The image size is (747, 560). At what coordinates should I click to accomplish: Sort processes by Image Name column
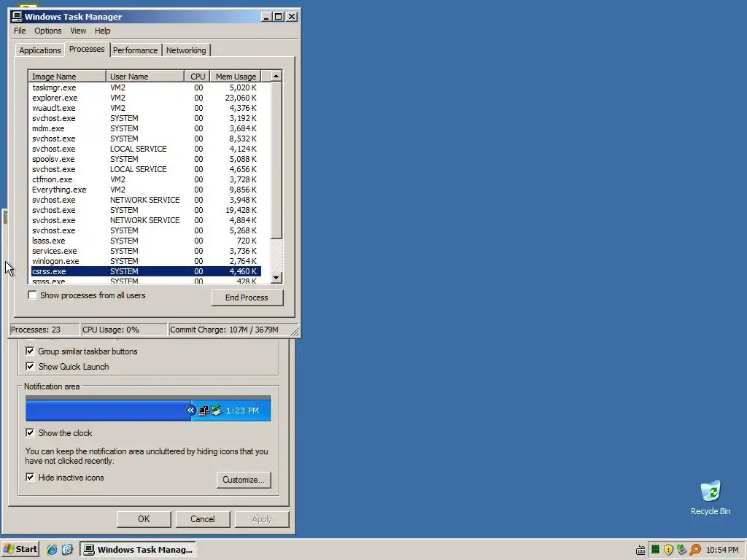[67, 76]
